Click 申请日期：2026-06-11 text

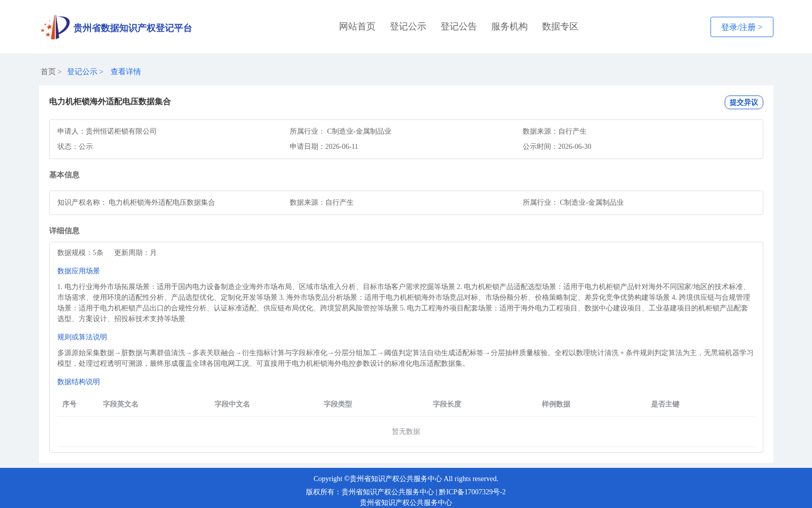pos(324,146)
